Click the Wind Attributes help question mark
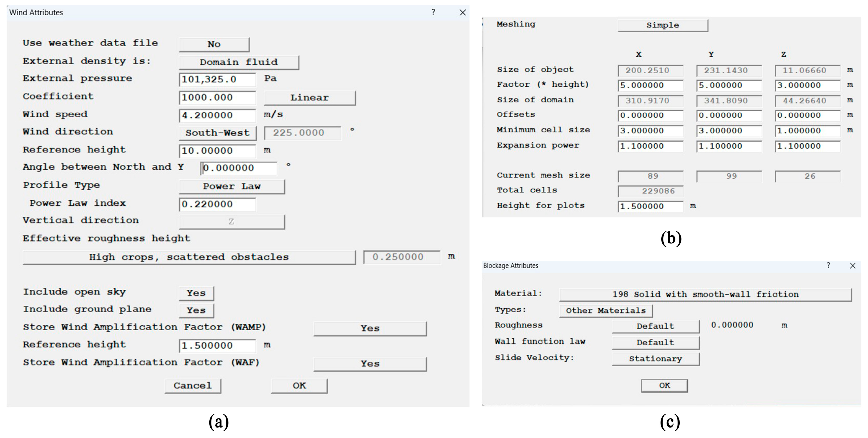 tap(433, 12)
